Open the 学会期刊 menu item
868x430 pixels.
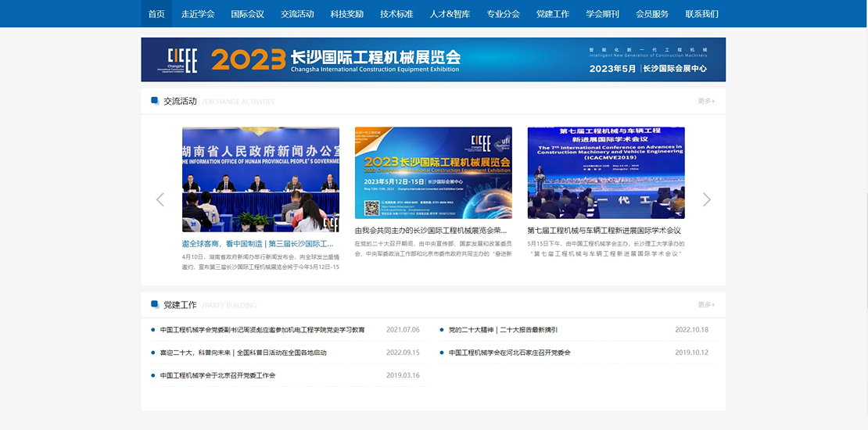pos(602,13)
